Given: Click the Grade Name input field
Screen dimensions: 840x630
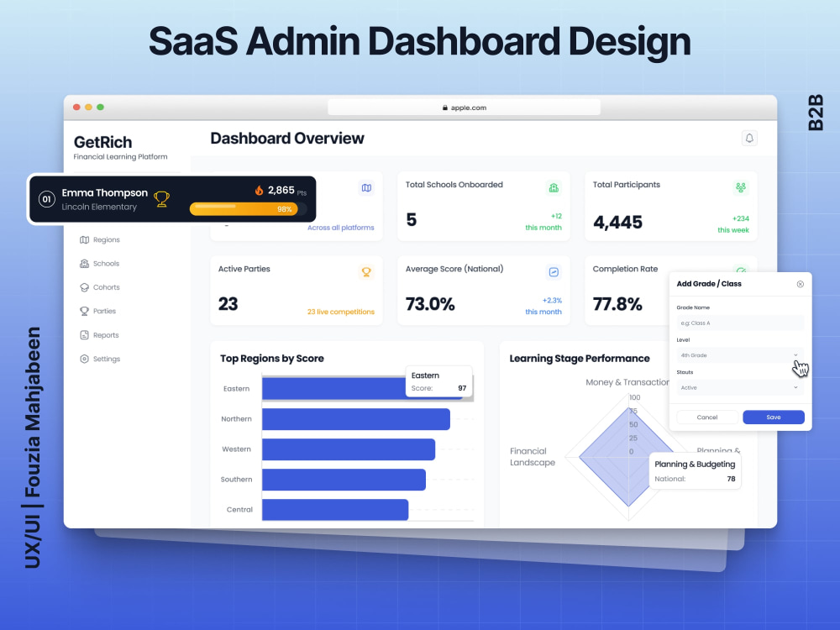Looking at the screenshot, I should pos(740,323).
